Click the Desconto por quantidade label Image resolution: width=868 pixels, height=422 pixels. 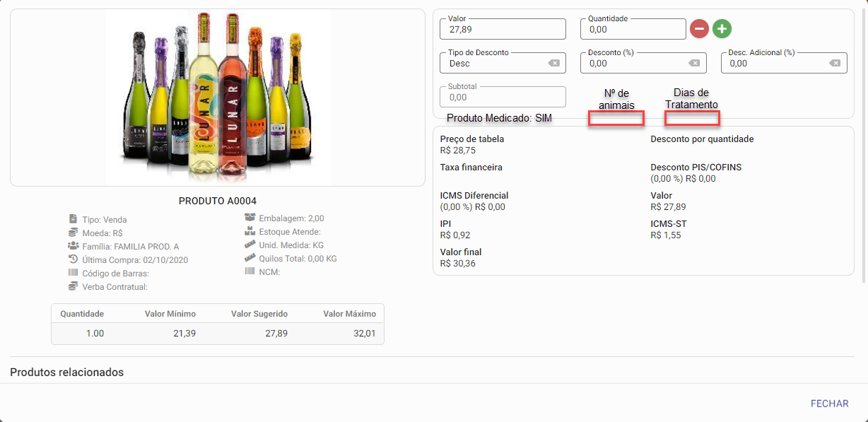(702, 139)
